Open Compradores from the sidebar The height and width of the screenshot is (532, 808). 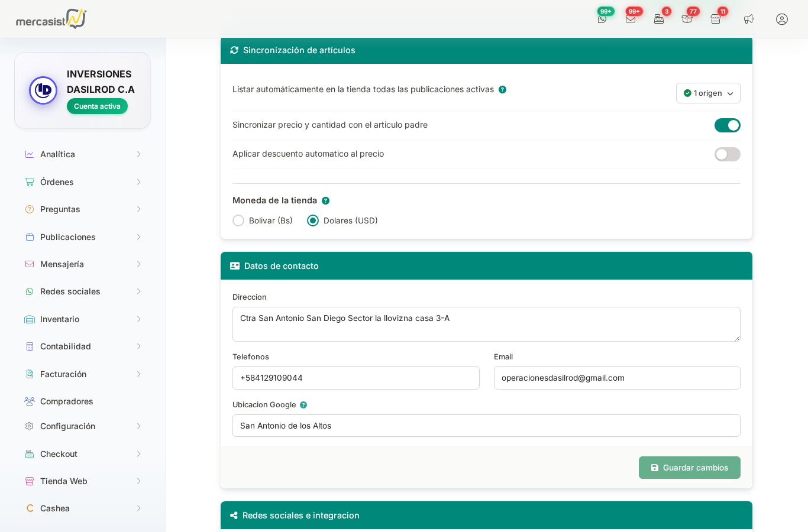click(x=67, y=401)
